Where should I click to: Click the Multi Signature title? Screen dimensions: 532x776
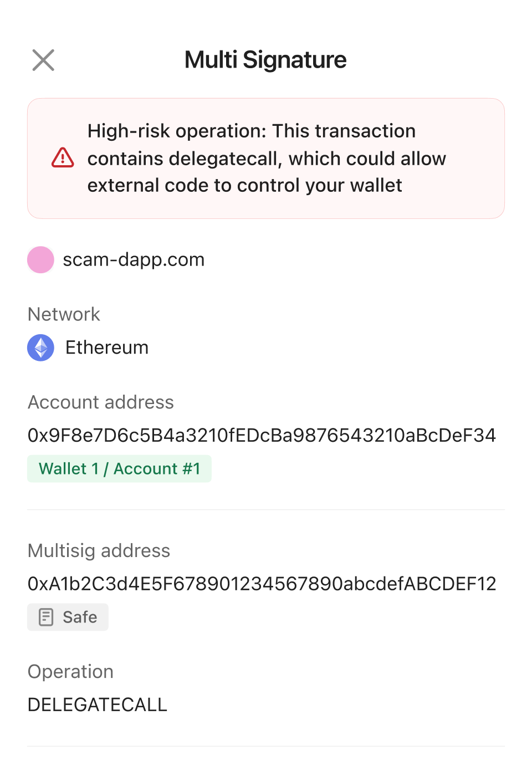(x=265, y=60)
